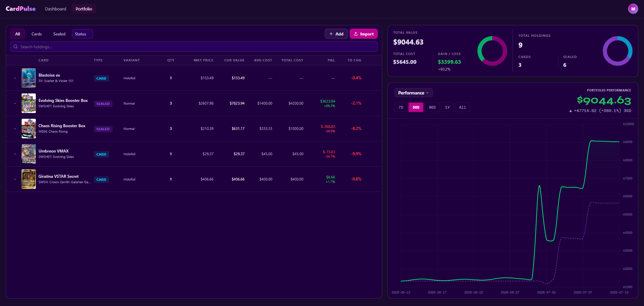Open the Performance chart dropdown
644x306 pixels.
(414, 93)
